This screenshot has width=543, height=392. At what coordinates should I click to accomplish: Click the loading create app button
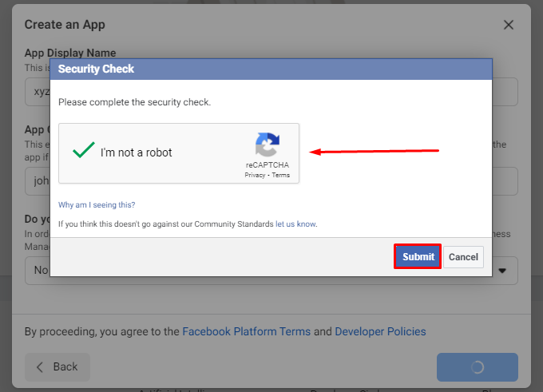point(478,367)
